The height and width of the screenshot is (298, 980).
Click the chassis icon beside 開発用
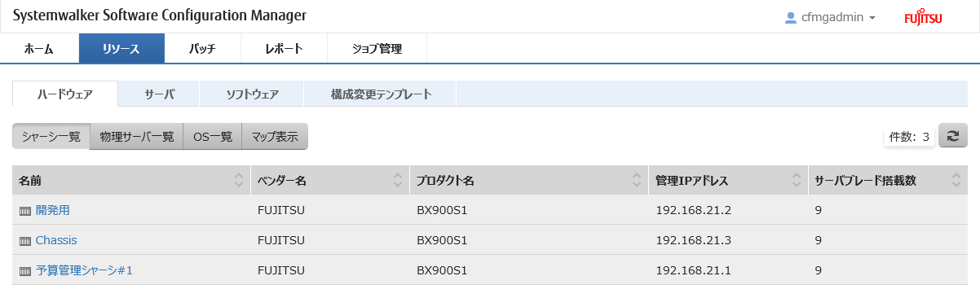click(25, 211)
